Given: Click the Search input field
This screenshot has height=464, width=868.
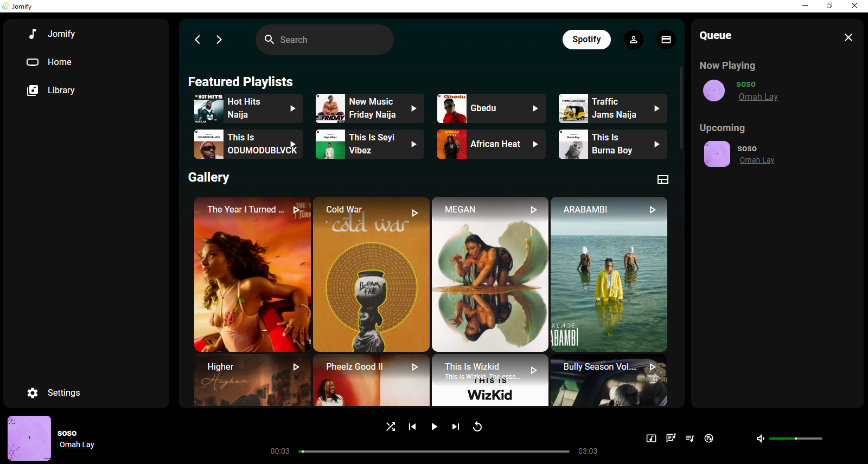Looking at the screenshot, I should 324,40.
